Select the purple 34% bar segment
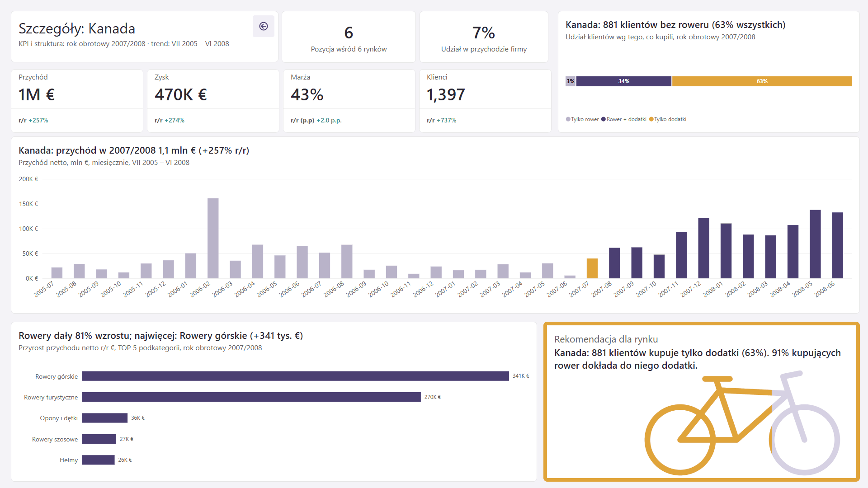The image size is (868, 488). click(x=624, y=81)
